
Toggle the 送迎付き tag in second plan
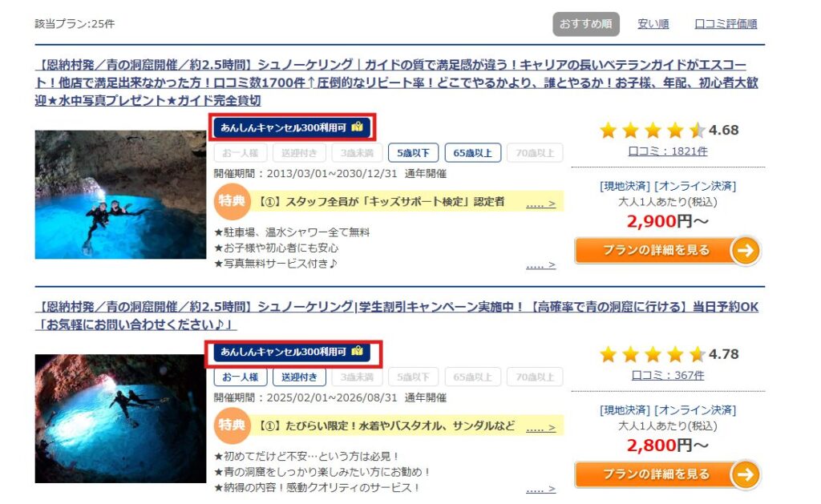click(x=299, y=377)
